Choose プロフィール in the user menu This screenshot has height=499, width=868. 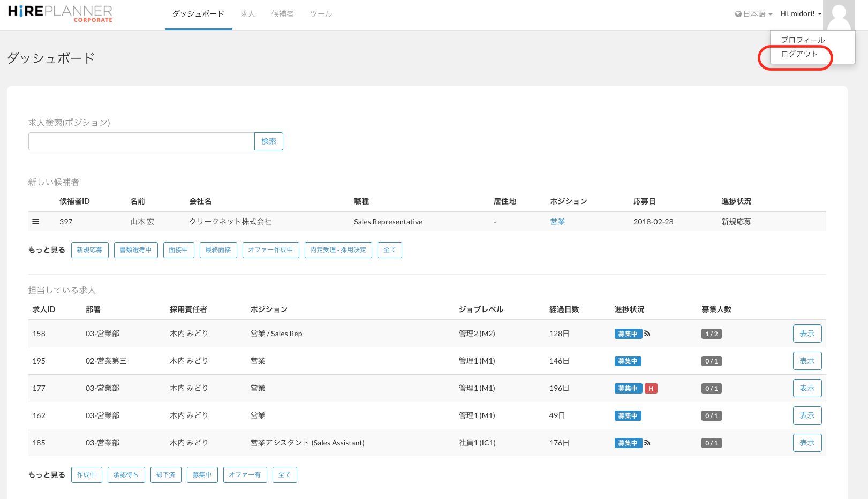click(802, 40)
